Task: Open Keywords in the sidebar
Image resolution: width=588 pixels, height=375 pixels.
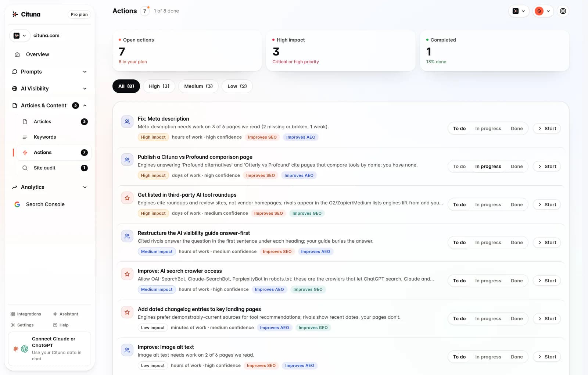Action: 54,137
